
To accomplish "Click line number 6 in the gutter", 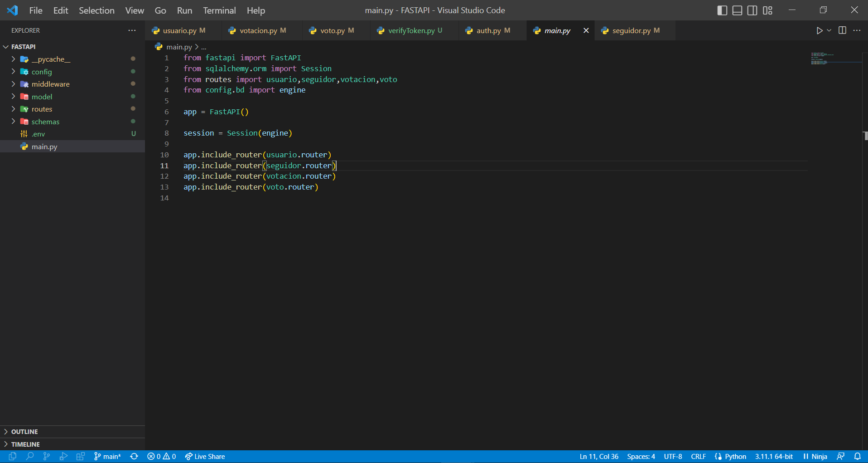I will 166,112.
